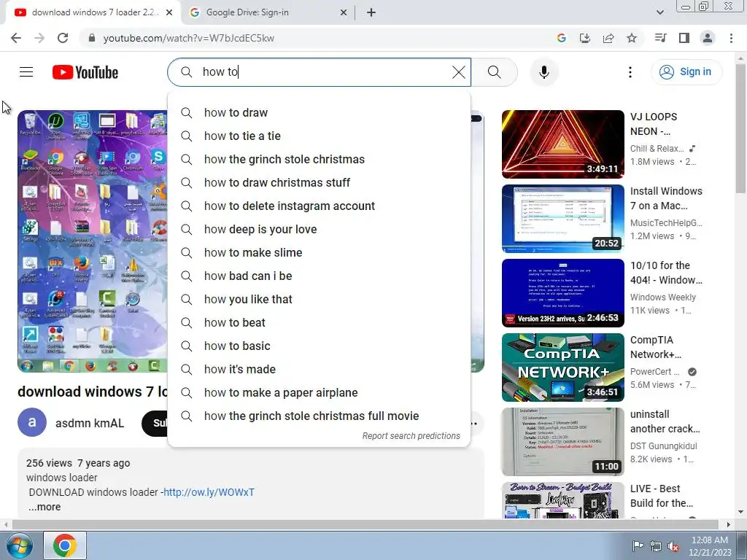Select 'how to delete instagram account'
Viewport: 747px width, 560px height.
click(x=320, y=206)
